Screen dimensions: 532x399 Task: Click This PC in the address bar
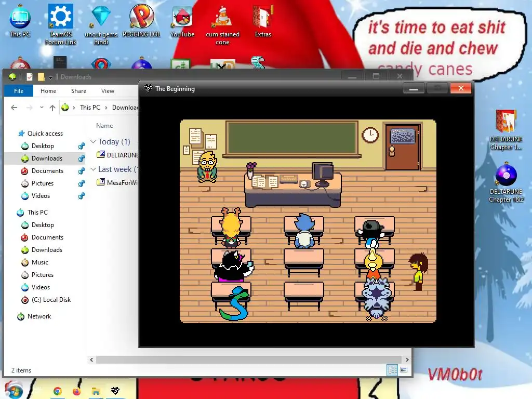click(90, 108)
